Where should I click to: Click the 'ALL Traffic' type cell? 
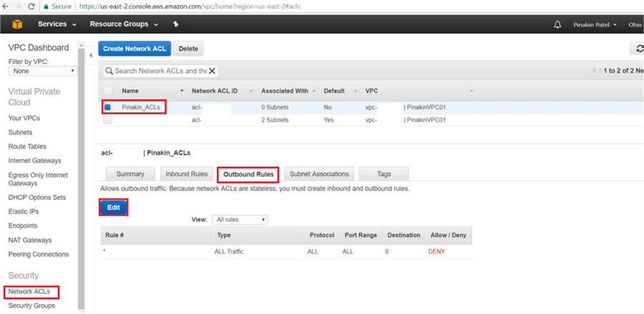[229, 252]
